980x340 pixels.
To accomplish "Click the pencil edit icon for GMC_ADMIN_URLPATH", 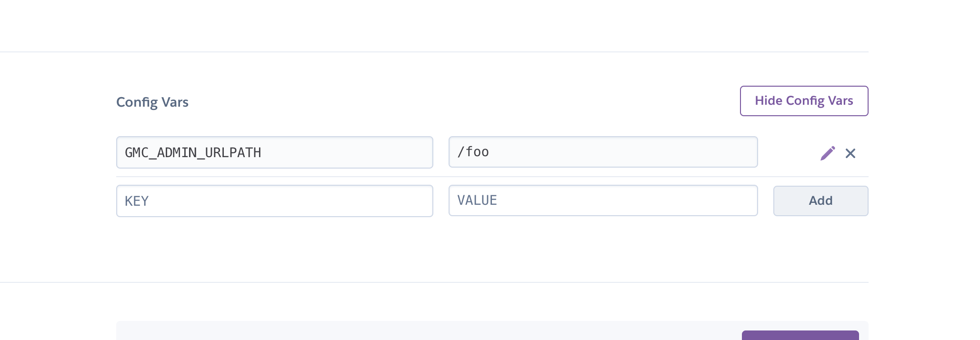I will [828, 153].
